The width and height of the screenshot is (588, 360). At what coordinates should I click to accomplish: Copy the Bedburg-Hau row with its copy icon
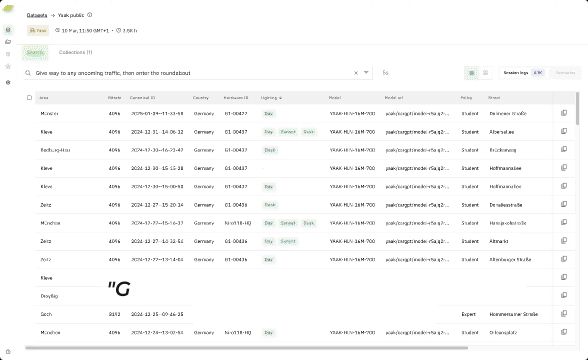point(564,149)
